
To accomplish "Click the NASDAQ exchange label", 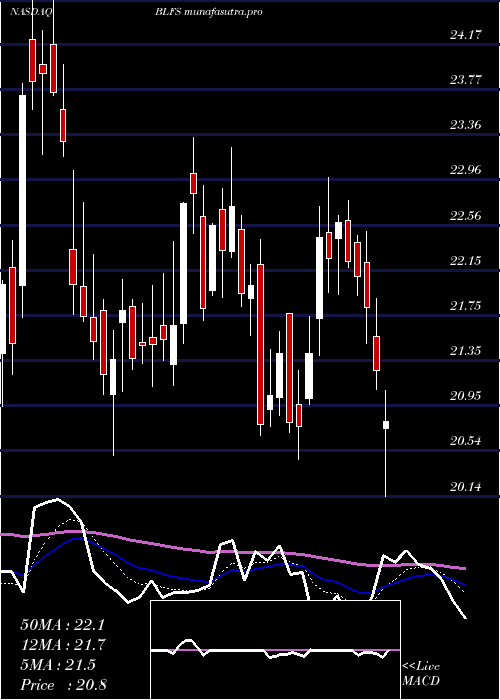I will (31, 12).
